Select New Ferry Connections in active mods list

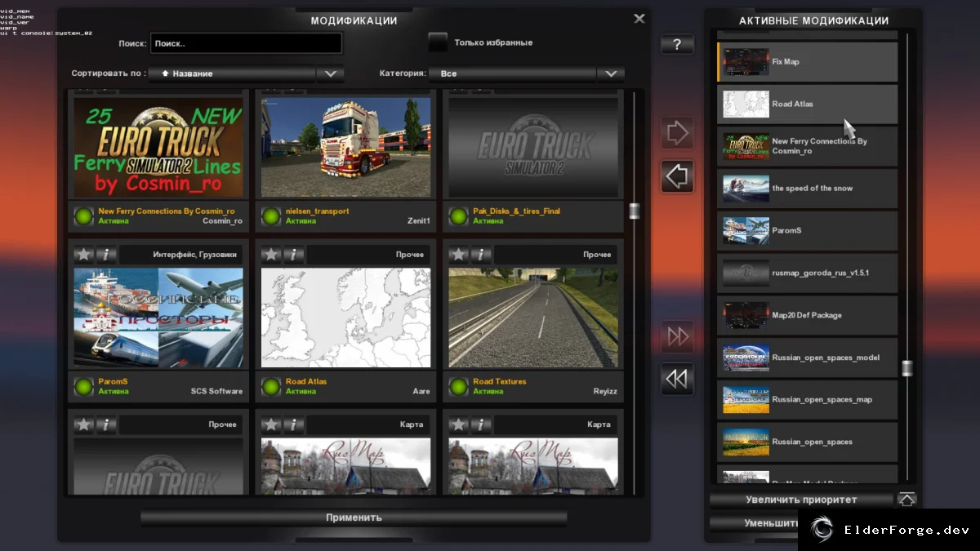coord(807,146)
